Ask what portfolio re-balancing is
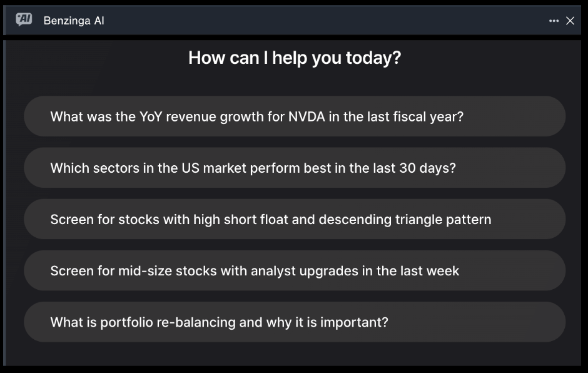588x373 pixels. [295, 322]
